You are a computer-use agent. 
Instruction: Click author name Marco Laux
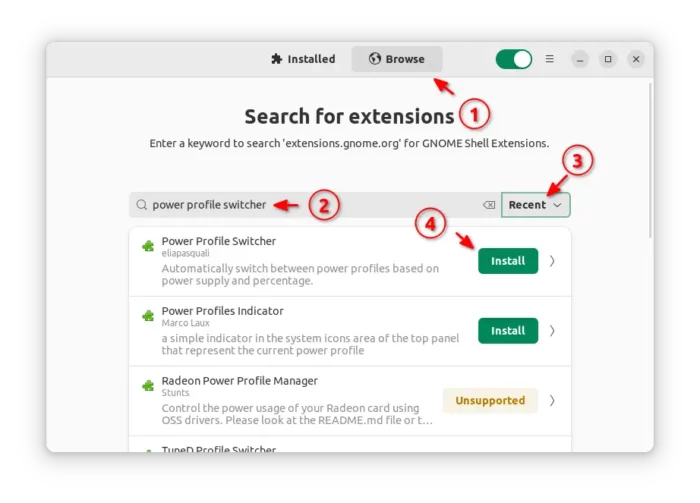pyautogui.click(x=185, y=323)
